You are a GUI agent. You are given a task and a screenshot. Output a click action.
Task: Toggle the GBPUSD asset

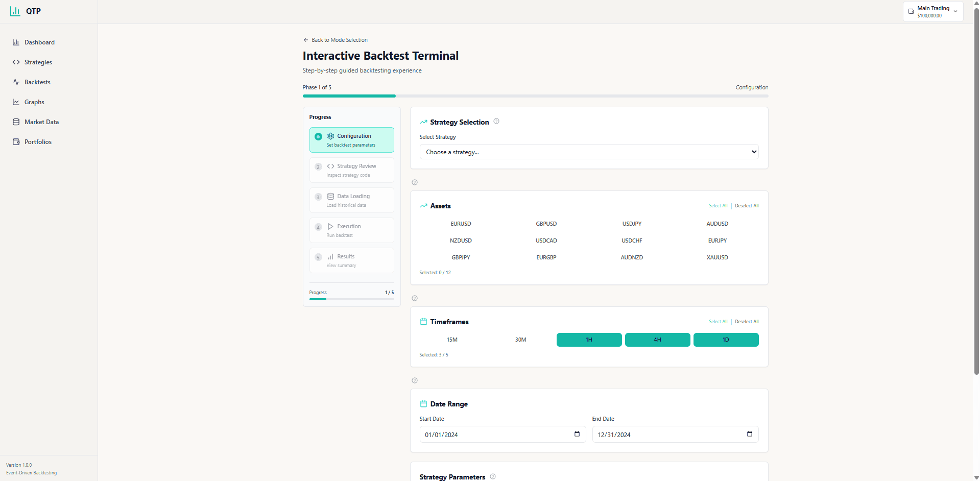546,224
